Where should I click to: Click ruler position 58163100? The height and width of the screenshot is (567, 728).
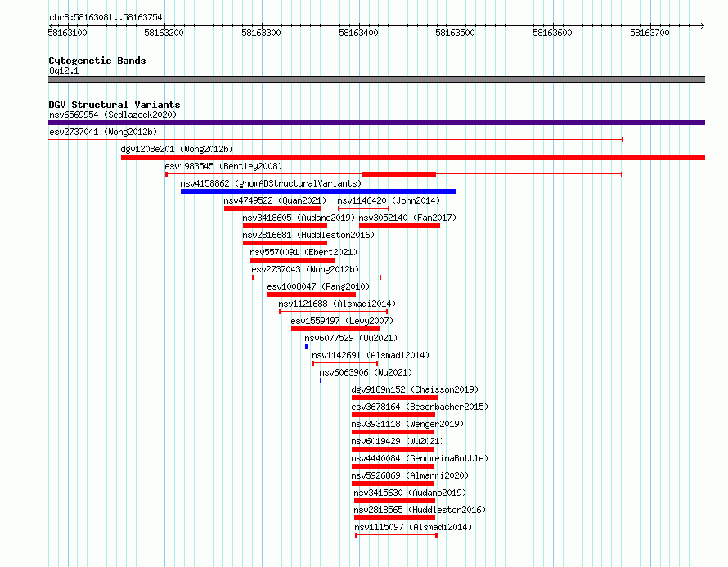coord(68,33)
